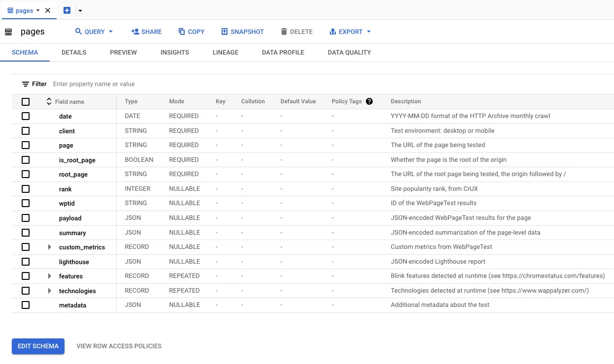Click the EDIT SCHEMA button
This screenshot has height=364, width=614.
38,346
